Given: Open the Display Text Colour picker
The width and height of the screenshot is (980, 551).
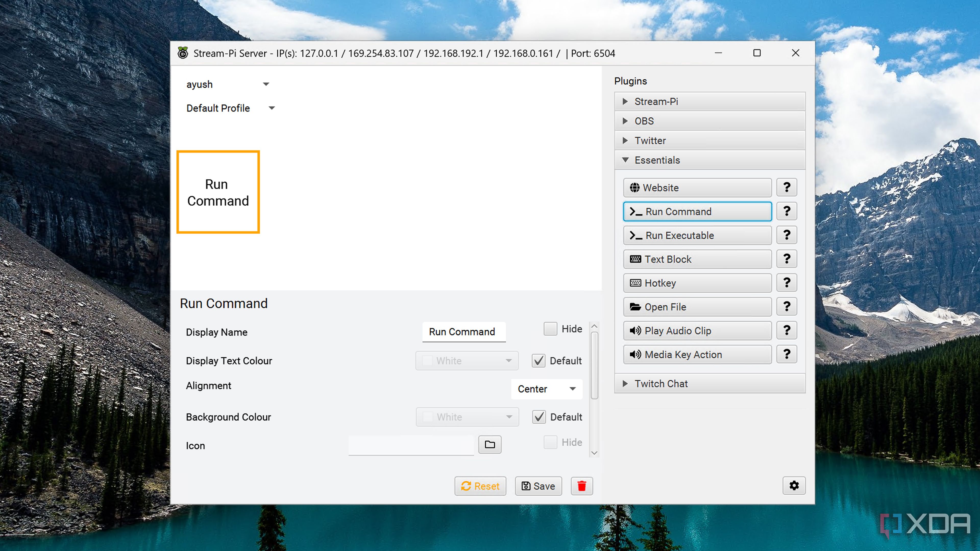Looking at the screenshot, I should pos(467,360).
